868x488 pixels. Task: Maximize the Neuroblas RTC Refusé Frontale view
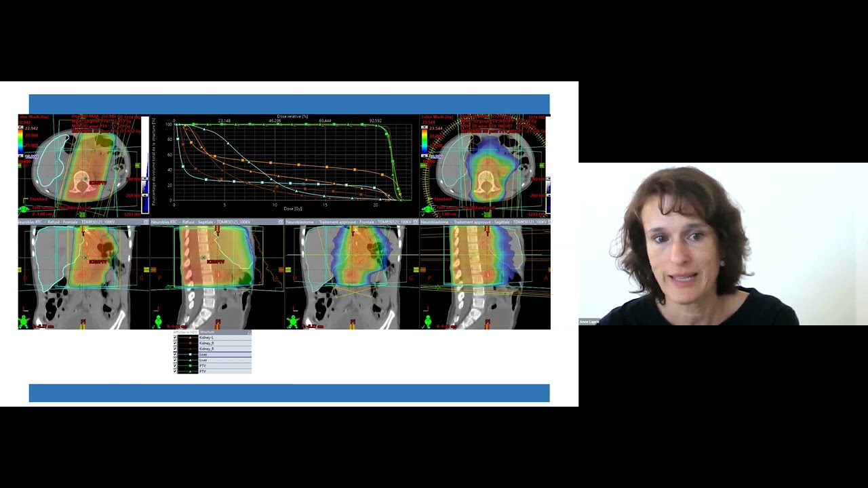pos(146,222)
